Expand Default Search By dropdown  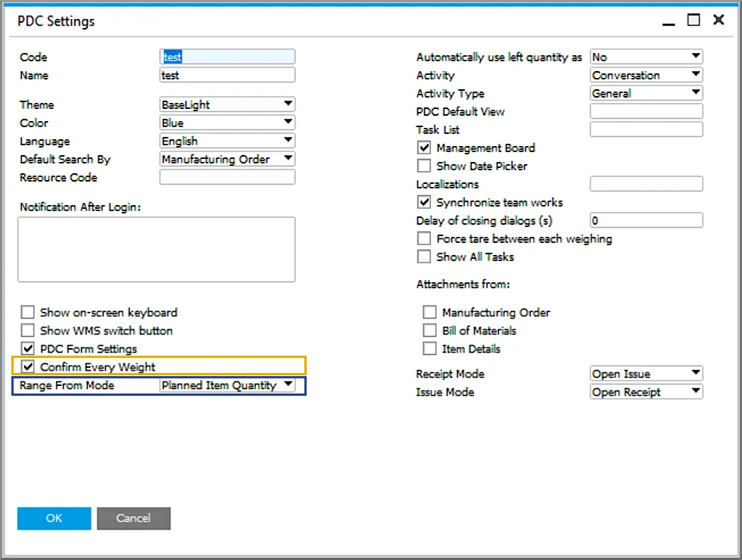227,159
